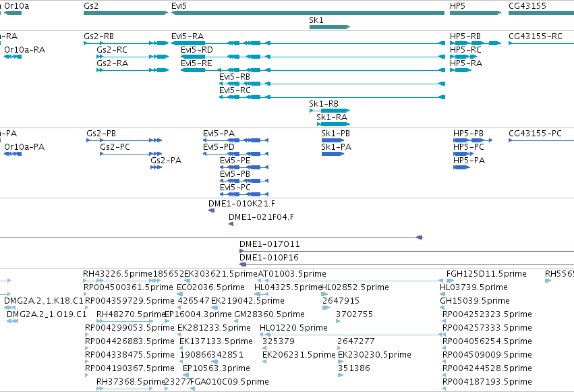Click the RP004252323.5prime EST label
This screenshot has width=574, height=392.
pos(487,315)
